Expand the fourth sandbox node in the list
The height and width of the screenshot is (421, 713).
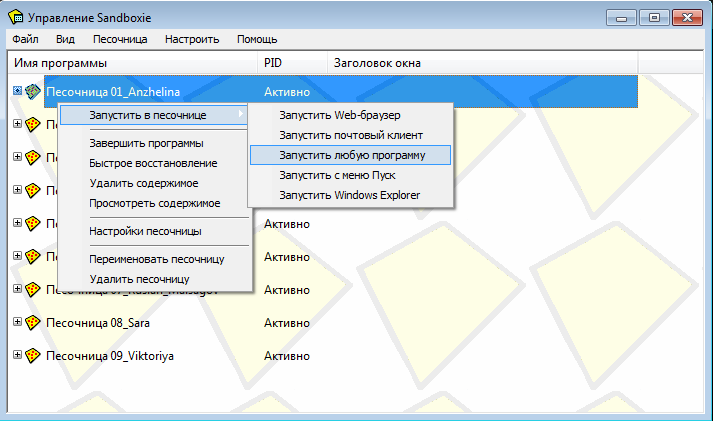17,189
